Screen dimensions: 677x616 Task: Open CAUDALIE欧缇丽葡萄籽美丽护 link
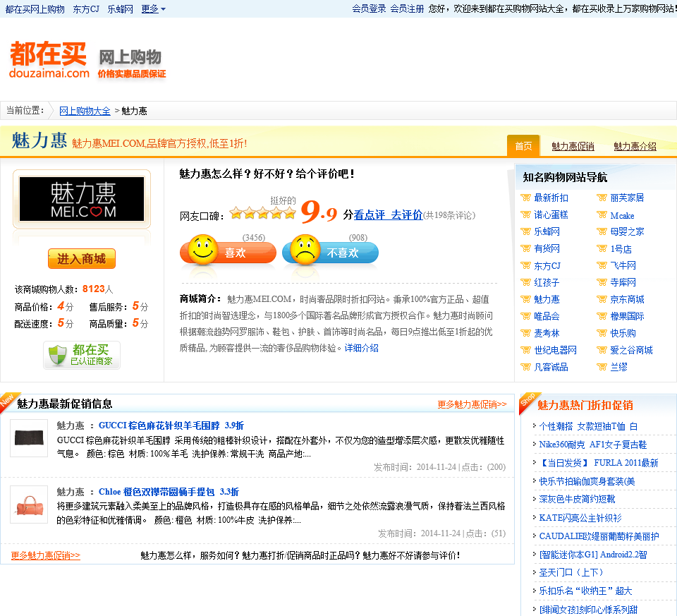point(599,536)
